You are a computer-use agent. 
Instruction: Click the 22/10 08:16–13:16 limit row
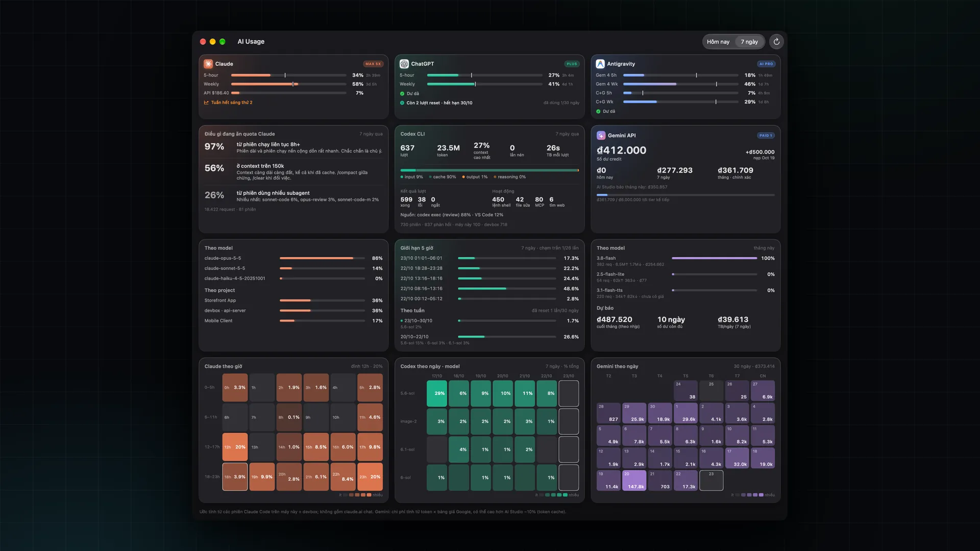tap(489, 289)
